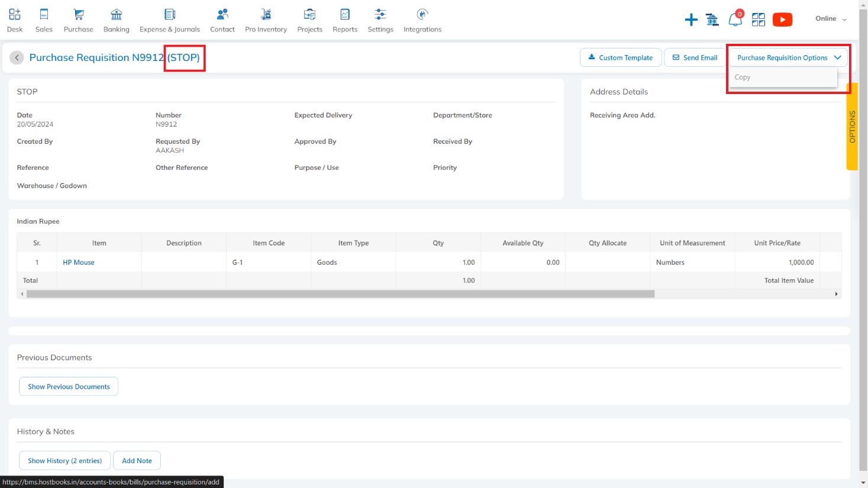Viewport: 868px width, 488px height.
Task: Go back using the round arrow icon
Action: coord(17,57)
